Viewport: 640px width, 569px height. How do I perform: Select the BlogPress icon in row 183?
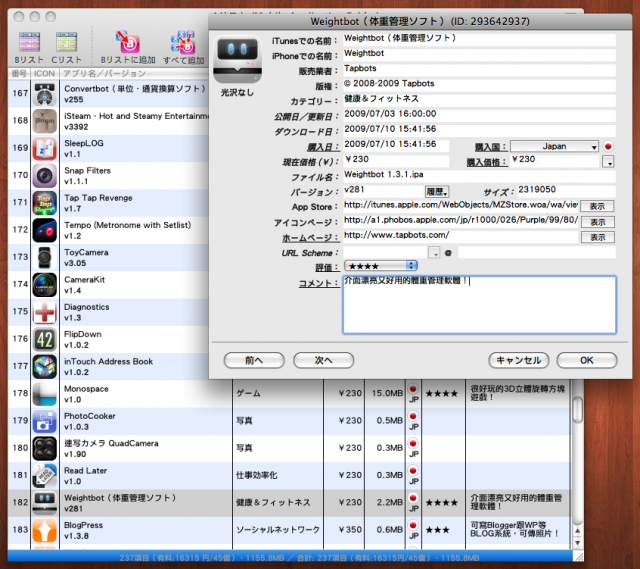44,531
